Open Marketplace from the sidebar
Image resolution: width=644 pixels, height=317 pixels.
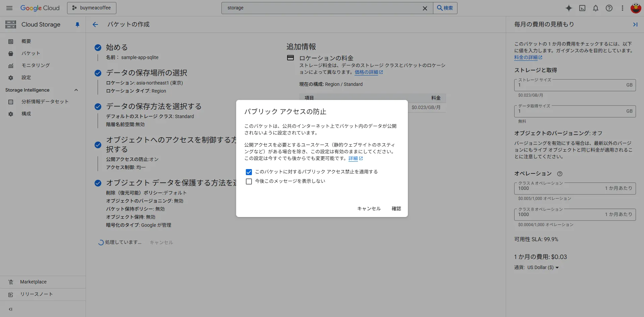(x=43, y=282)
